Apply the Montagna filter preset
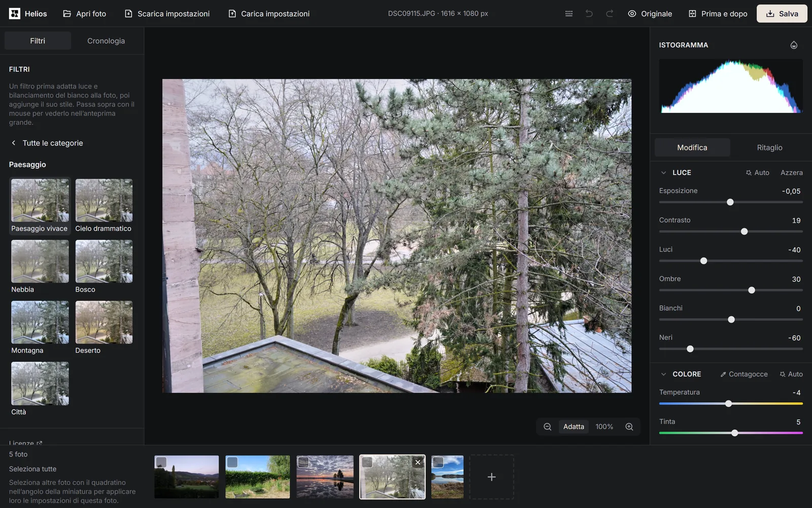This screenshot has height=508, width=812. click(40, 328)
